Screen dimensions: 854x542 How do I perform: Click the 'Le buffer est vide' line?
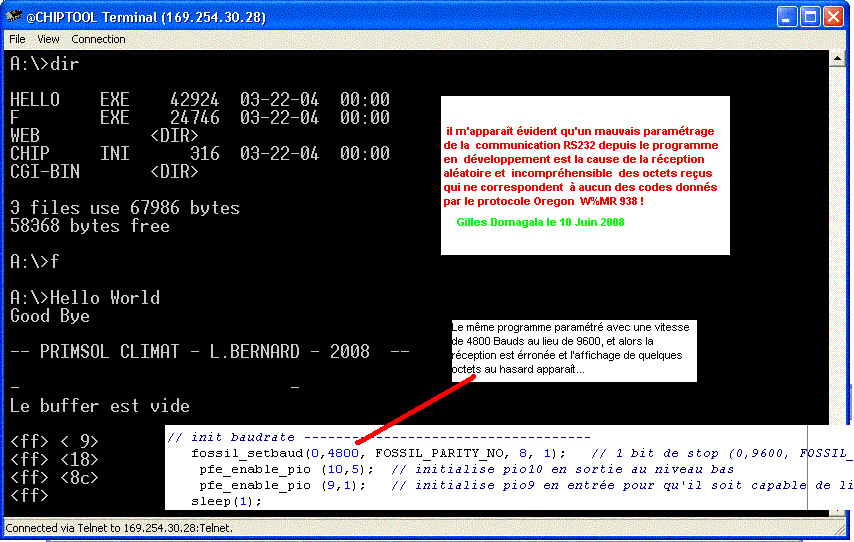(x=99, y=406)
